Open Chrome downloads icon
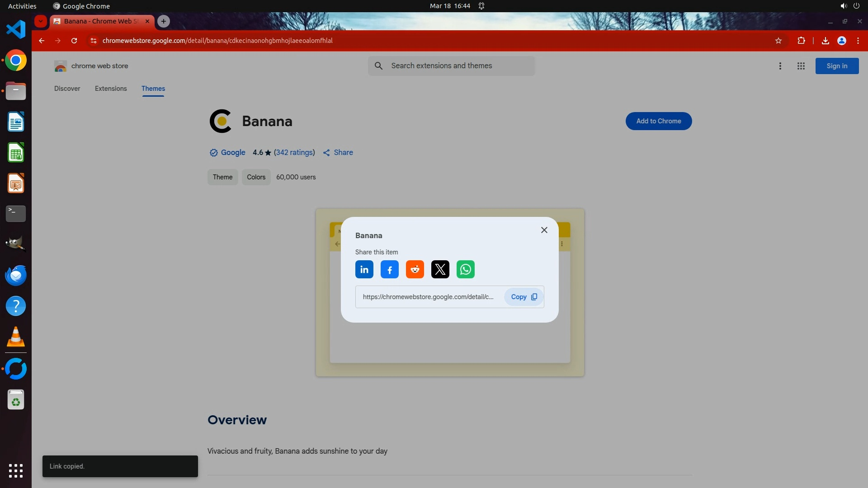This screenshot has width=868, height=488. (825, 41)
